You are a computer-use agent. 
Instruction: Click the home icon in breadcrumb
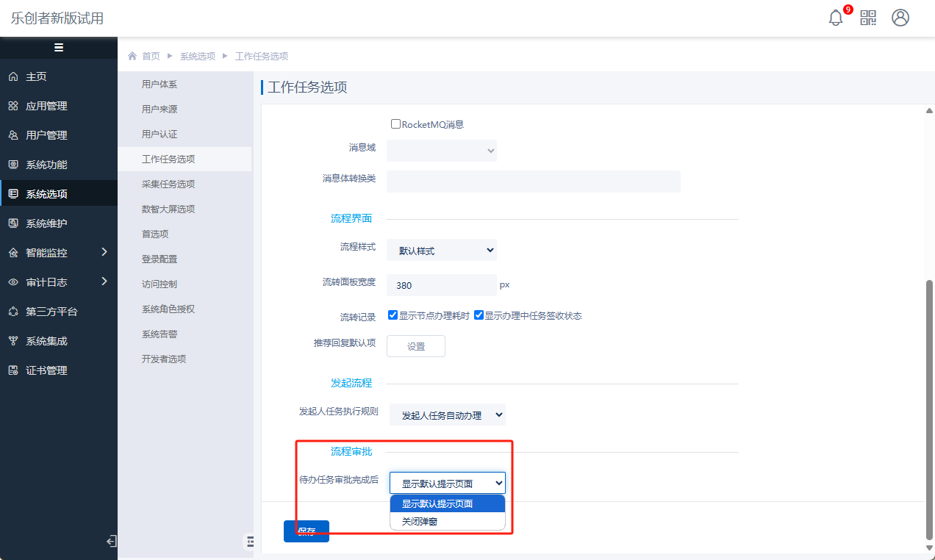132,56
